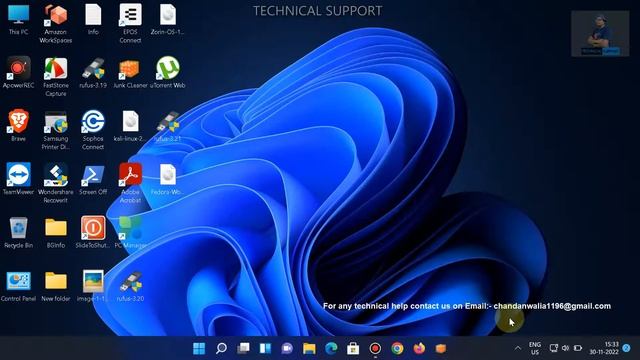Open Task View on the taskbar
Viewport: 640px width, 360px height.
click(x=243, y=348)
